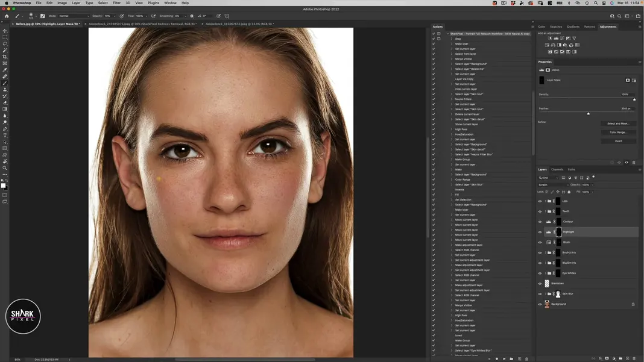
Task: Open the brush Opacity dropdown arrow
Action: 114,16
